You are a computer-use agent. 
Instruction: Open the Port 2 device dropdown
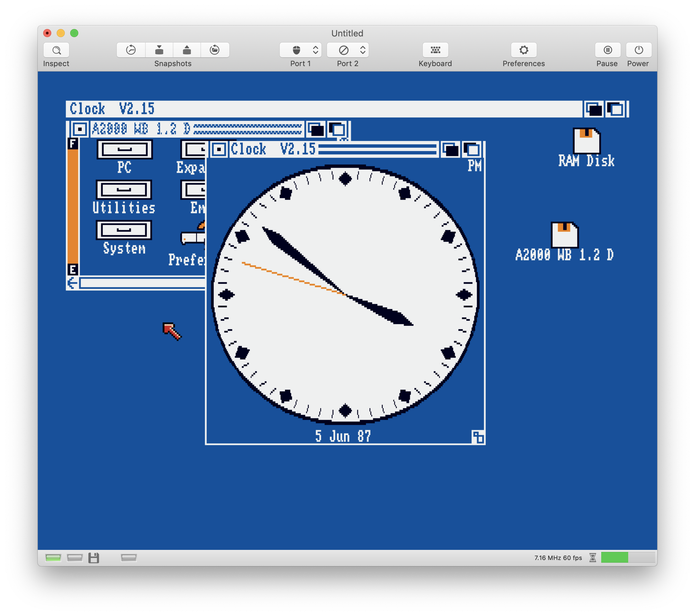coord(348,50)
